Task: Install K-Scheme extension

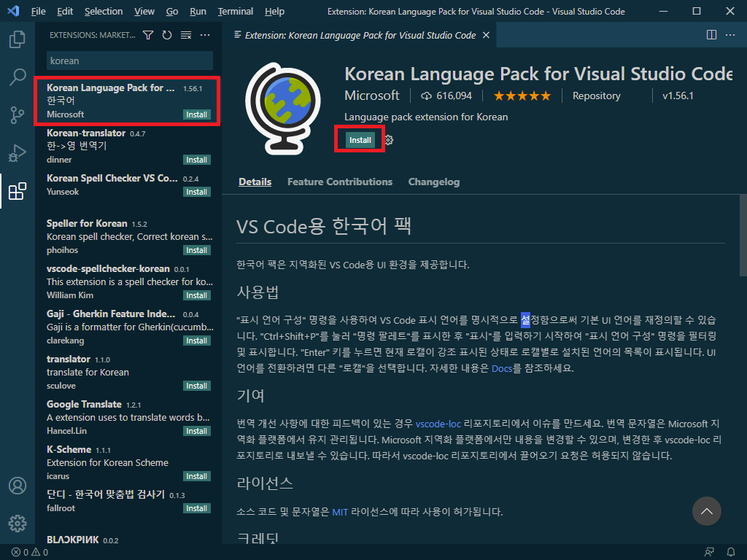Action: pos(197,477)
